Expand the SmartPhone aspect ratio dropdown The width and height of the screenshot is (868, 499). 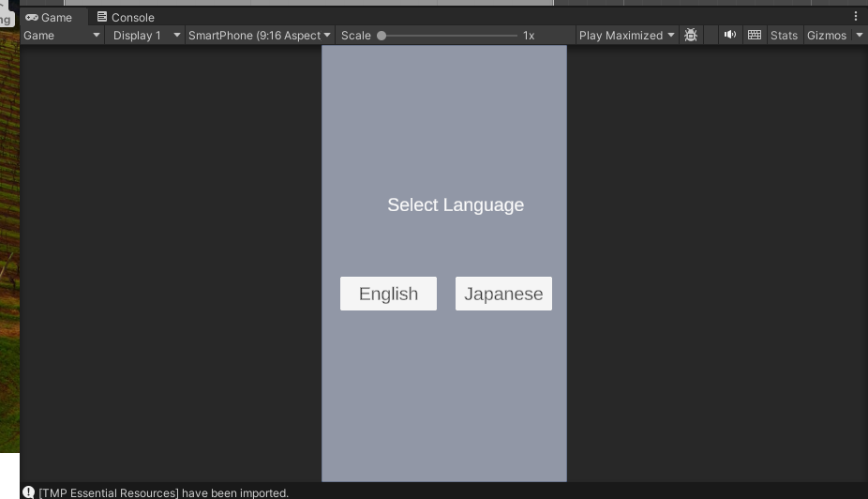[x=260, y=35]
